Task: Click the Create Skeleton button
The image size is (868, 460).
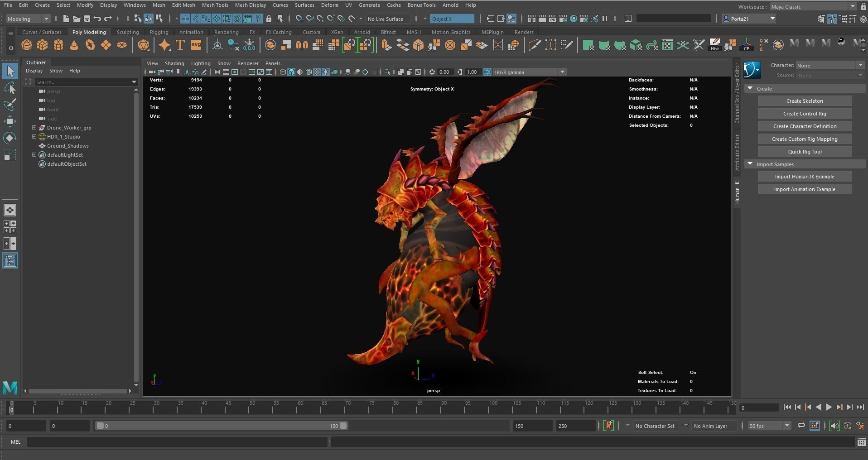Action: [805, 101]
